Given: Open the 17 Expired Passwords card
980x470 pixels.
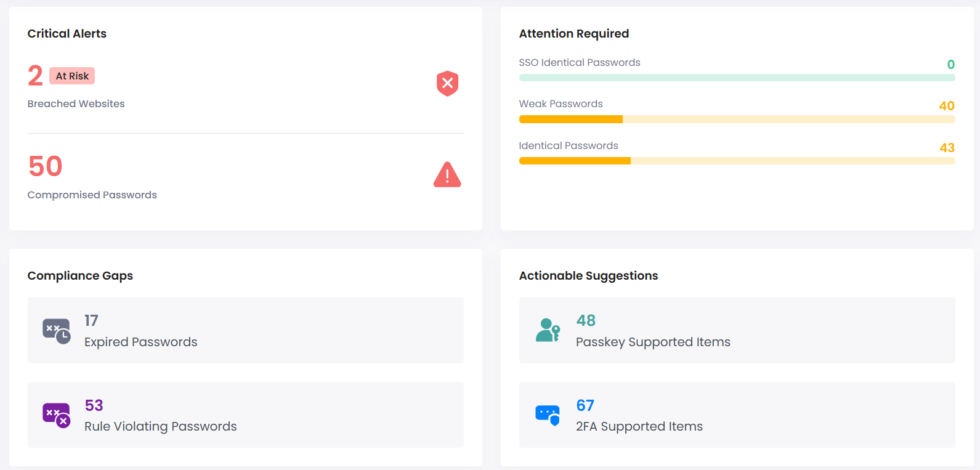Looking at the screenshot, I should 245,331.
